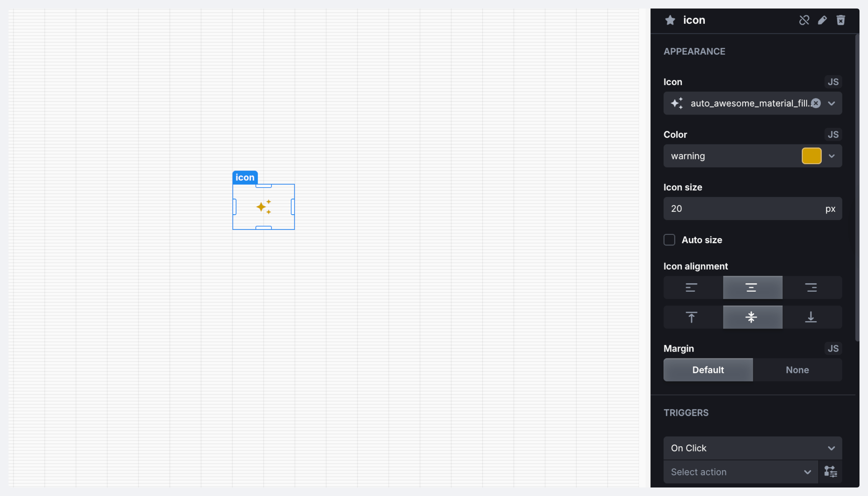Toggle JS mode for Margin property
Viewport: 868px width, 496px height.
click(833, 348)
